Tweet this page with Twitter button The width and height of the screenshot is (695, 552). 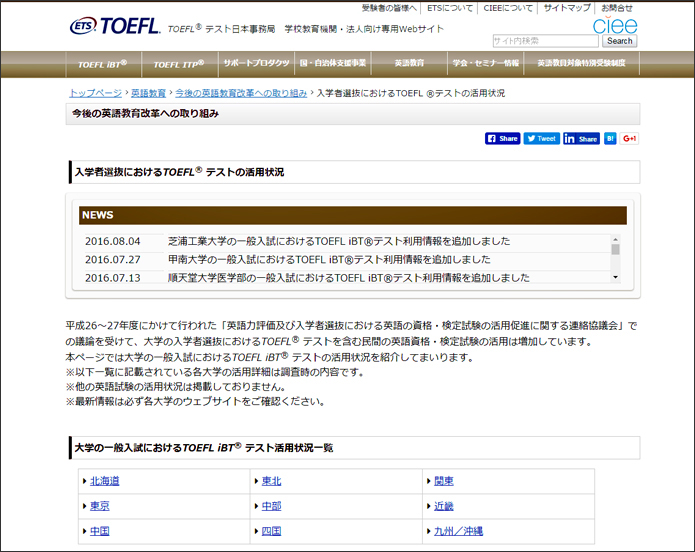tap(542, 138)
